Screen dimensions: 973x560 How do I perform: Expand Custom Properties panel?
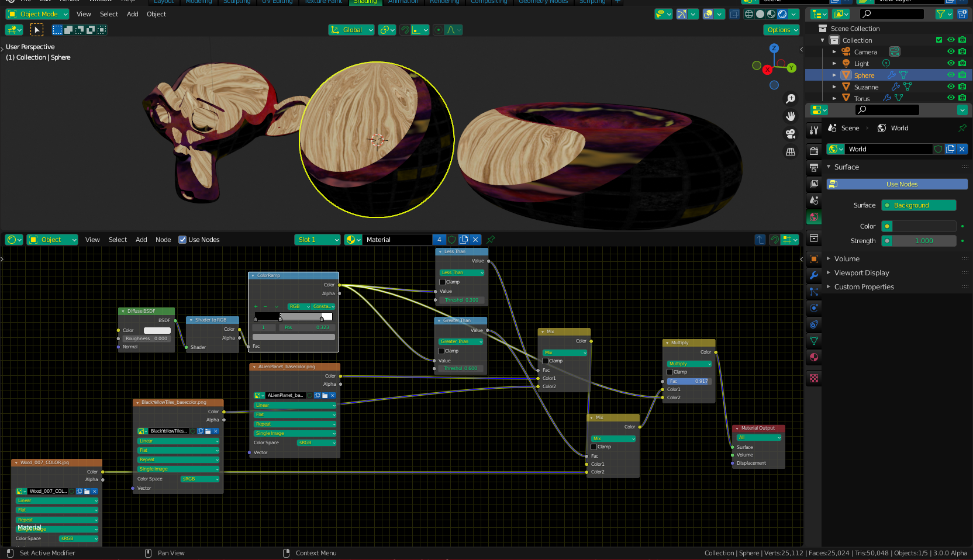tap(829, 286)
